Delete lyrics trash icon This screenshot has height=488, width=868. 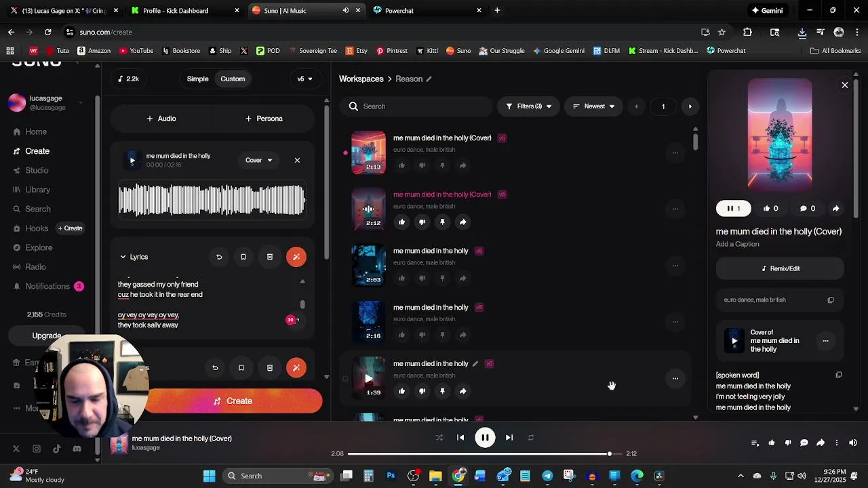[270, 257]
